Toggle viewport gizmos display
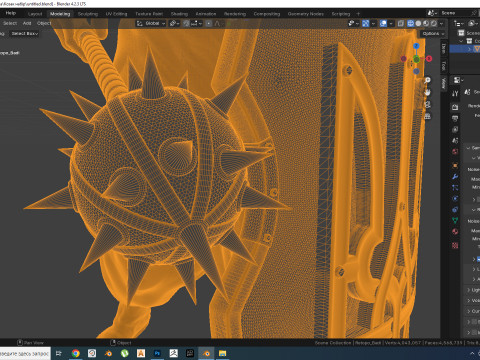The image size is (480, 360). click(365, 23)
